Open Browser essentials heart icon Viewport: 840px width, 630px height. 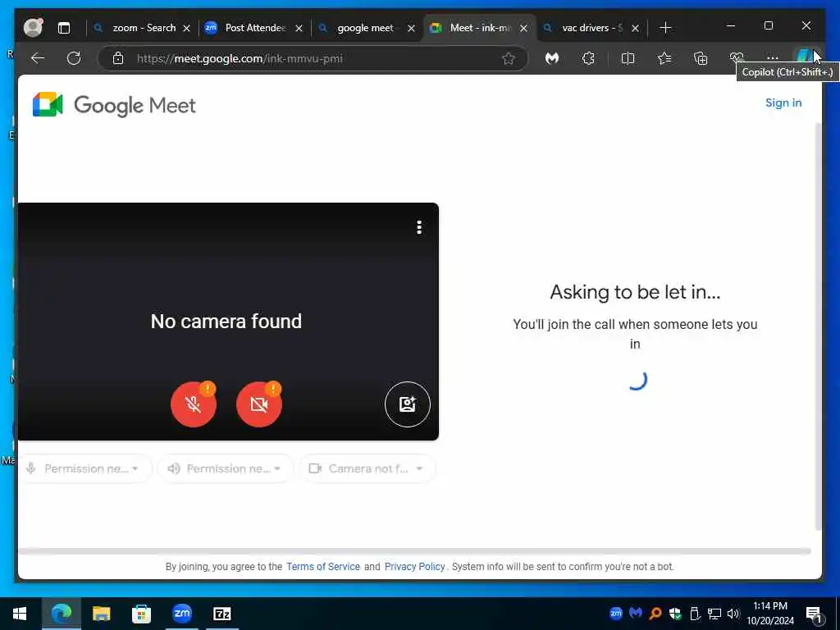[737, 58]
